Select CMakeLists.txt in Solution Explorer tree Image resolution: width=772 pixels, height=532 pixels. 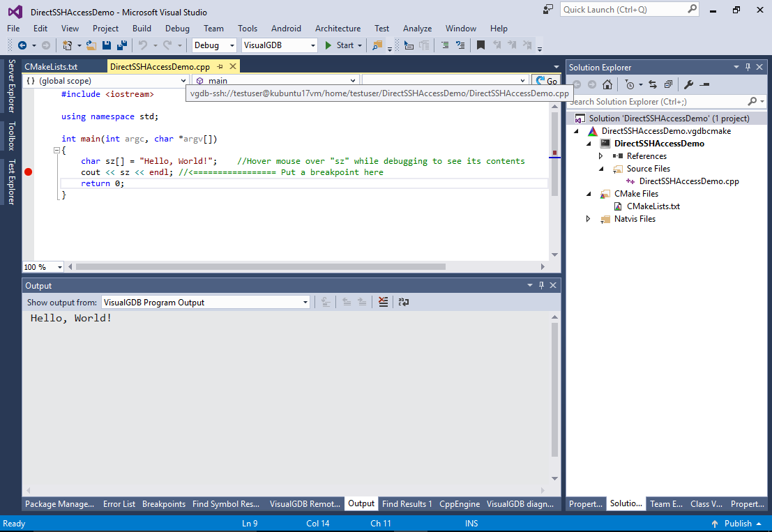click(653, 206)
